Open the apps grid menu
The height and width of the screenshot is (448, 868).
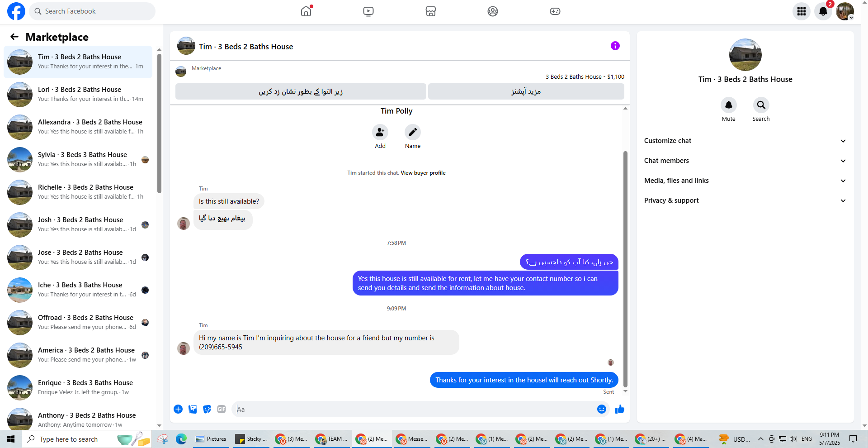[x=802, y=11]
